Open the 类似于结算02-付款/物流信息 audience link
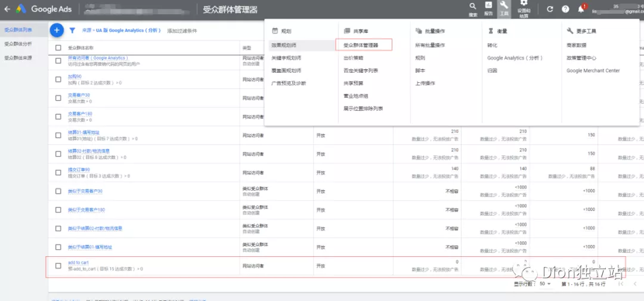Image resolution: width=644 pixels, height=301 pixels. 95,228
